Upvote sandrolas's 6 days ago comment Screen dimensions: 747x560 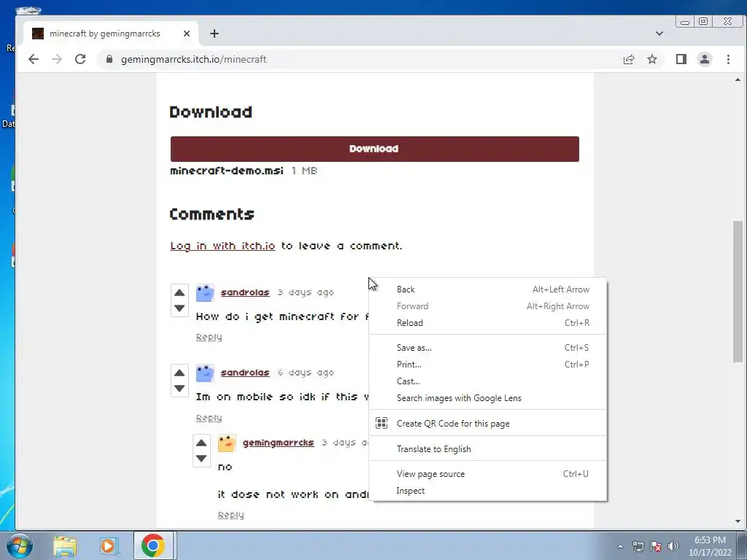click(179, 373)
